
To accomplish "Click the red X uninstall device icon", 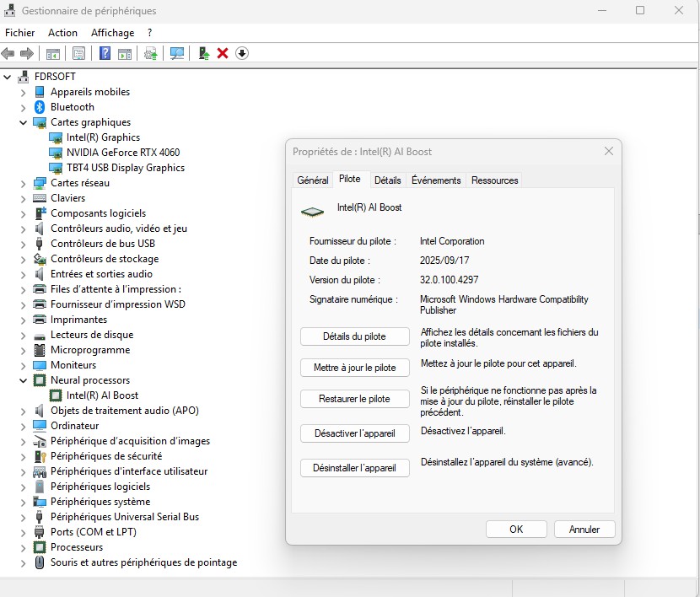I will pos(223,53).
